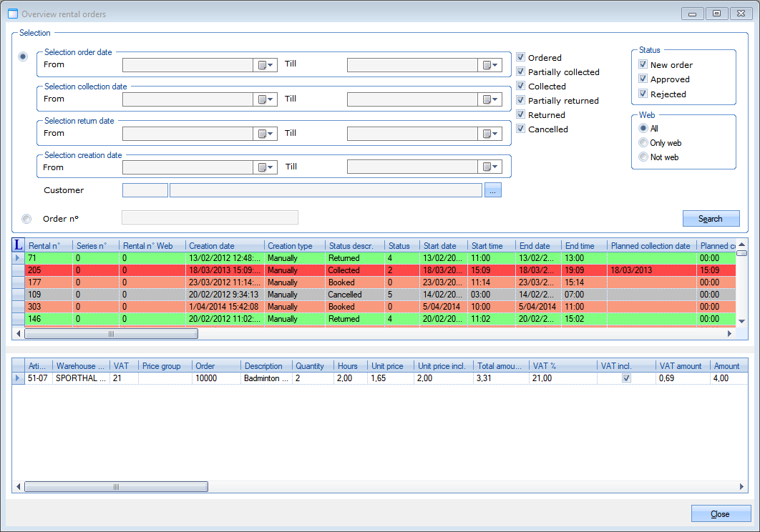The width and height of the screenshot is (760, 532).
Task: Open calendar for collection date From field
Action: pos(265,99)
